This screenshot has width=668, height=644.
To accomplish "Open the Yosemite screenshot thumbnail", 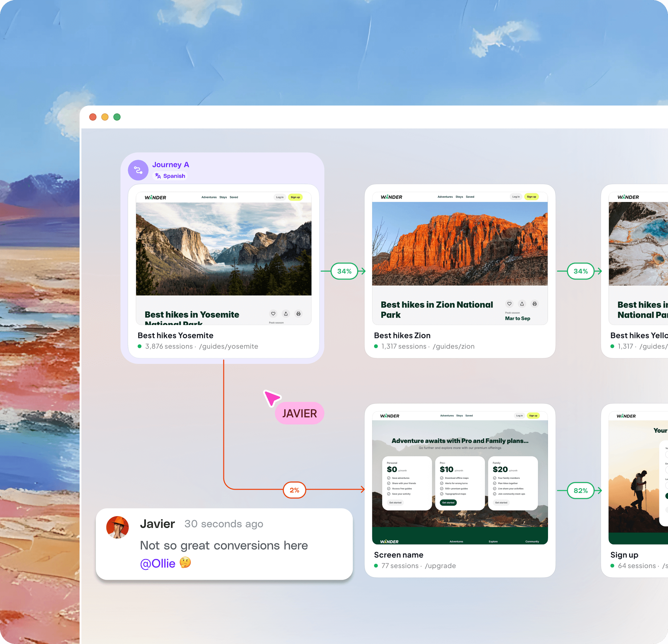I will 224,258.
